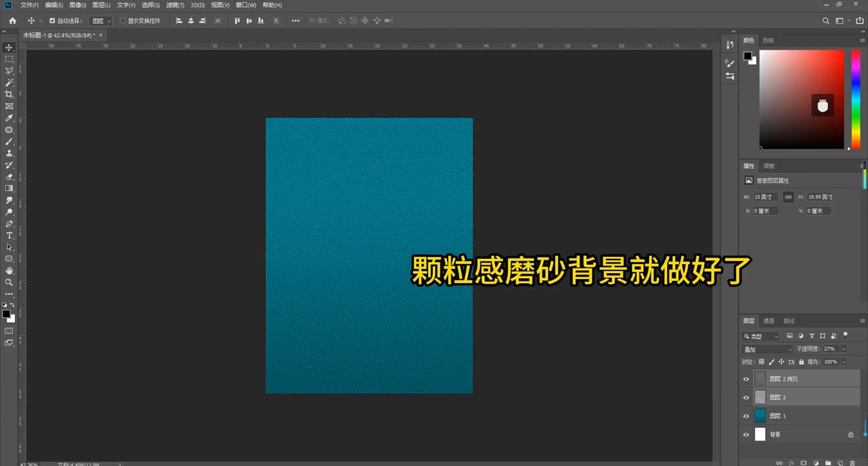Click the search icon in the top right

825,21
